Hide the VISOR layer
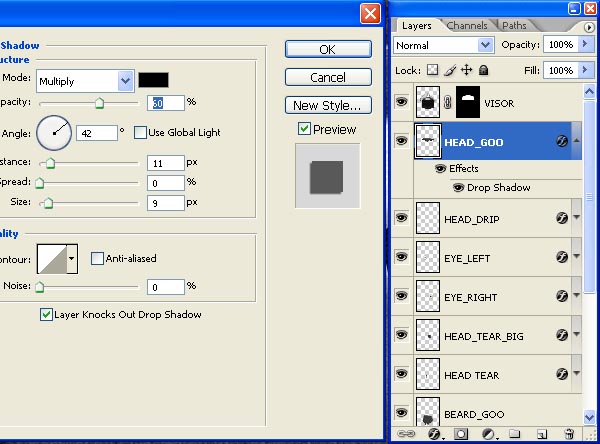 401,102
